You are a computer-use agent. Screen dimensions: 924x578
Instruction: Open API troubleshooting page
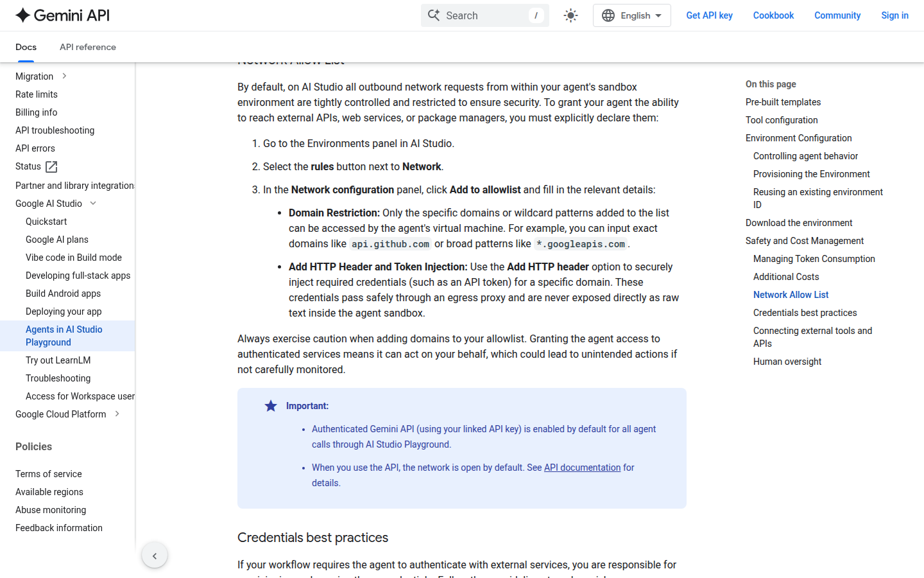tap(55, 130)
